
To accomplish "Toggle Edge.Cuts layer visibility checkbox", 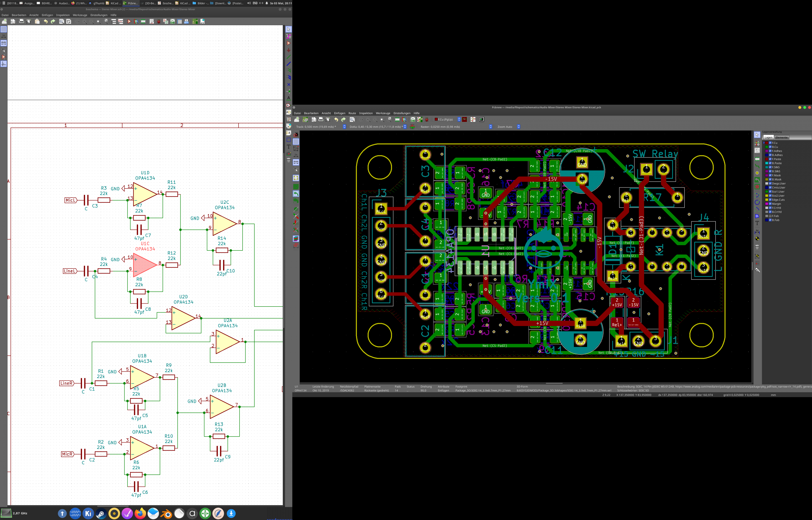I will (x=770, y=199).
